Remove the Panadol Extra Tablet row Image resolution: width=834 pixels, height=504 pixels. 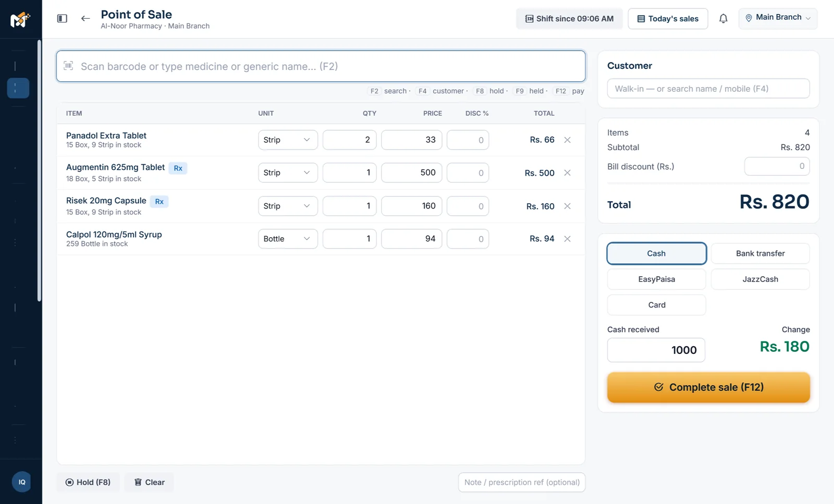[x=568, y=140]
